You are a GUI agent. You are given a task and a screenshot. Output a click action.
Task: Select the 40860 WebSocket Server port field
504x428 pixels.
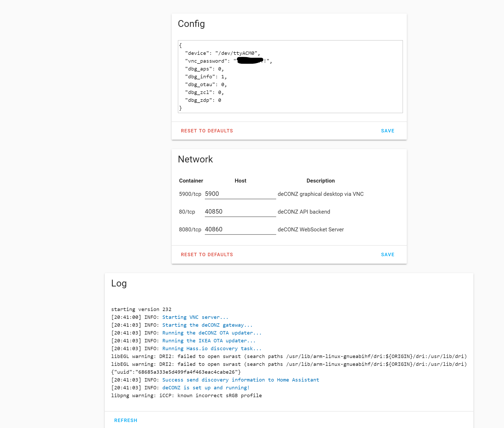(x=240, y=229)
